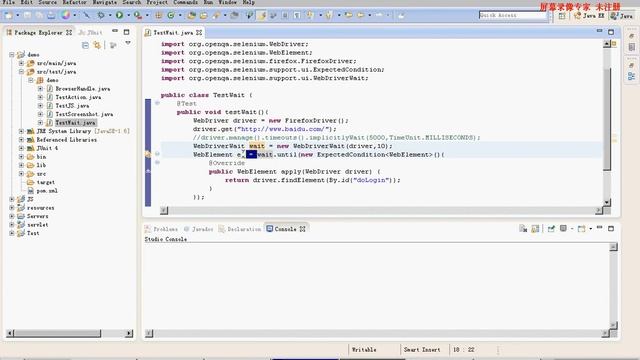Switch to the JUnit view tab
Screen dimensions: 640x360
[x=91, y=32]
